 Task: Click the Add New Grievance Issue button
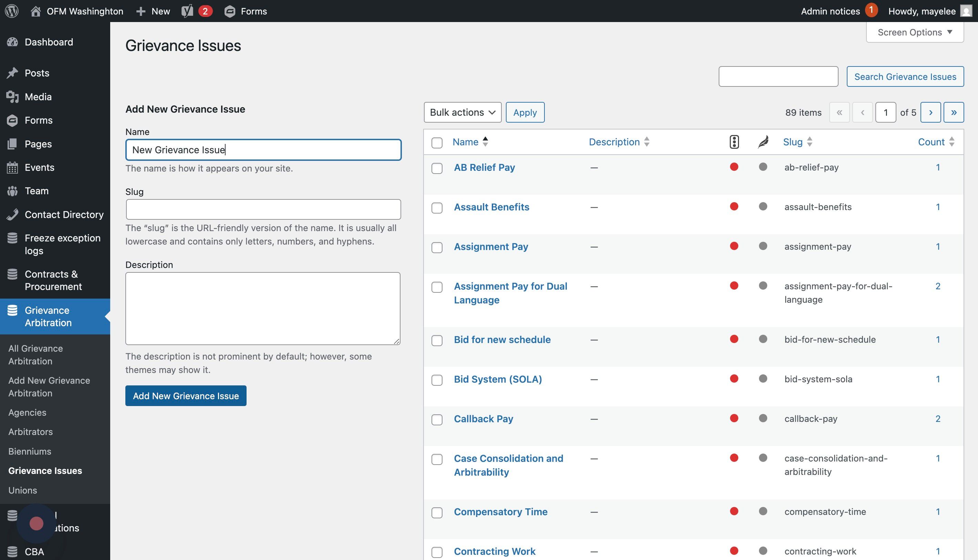[186, 396]
